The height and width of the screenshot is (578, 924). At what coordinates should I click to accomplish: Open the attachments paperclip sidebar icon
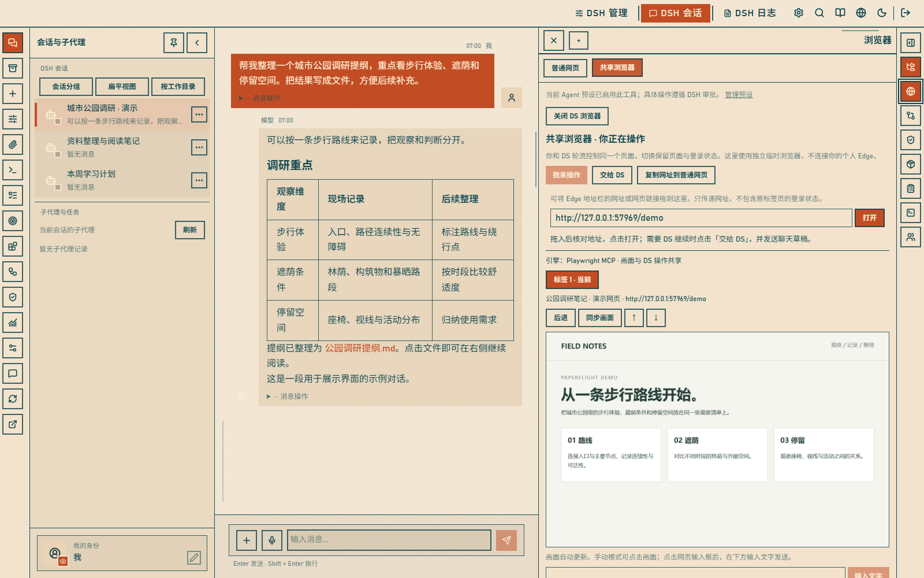point(13,144)
